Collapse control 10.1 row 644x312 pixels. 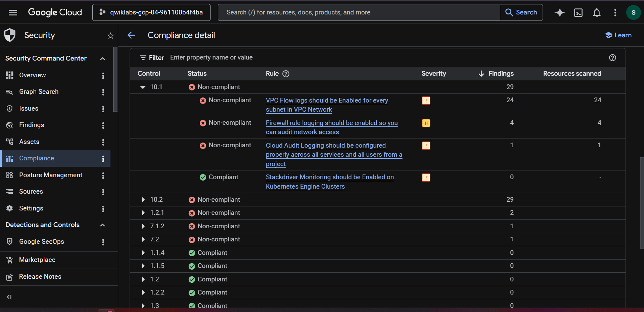pos(143,87)
